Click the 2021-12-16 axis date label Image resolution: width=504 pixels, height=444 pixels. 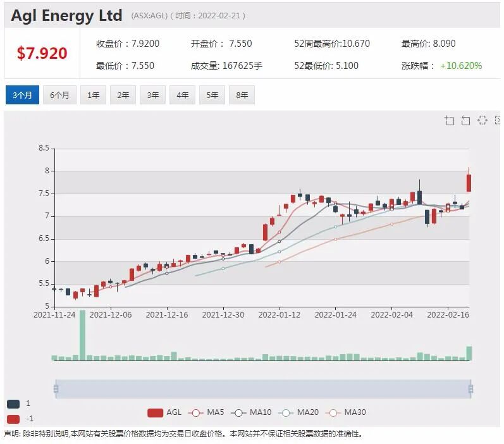[167, 314]
